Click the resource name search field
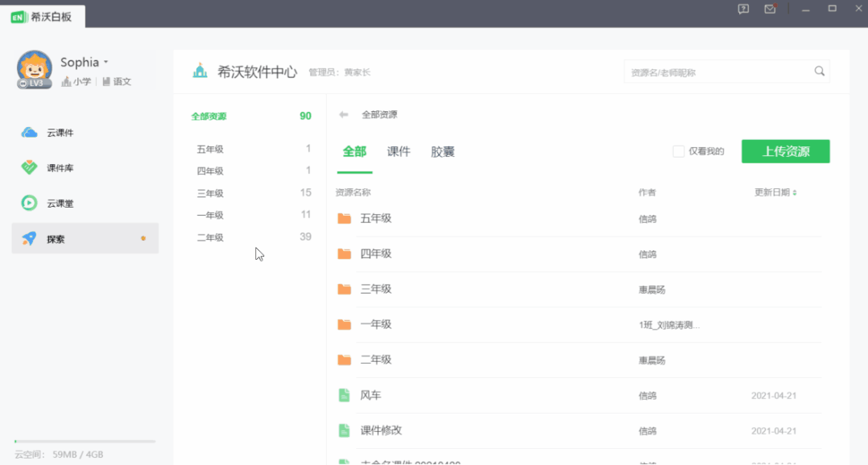The image size is (868, 465). 717,72
